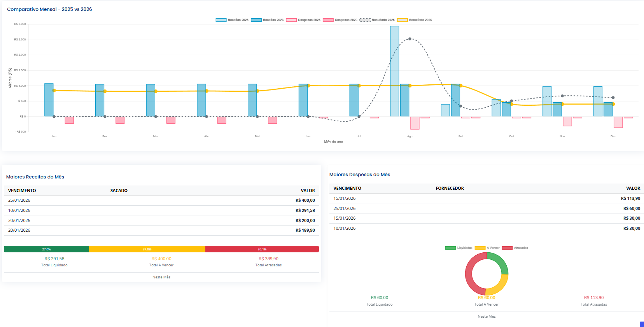Click the tallest Receitas 2025 bar in Ago
This screenshot has width=644, height=327.
click(394, 71)
